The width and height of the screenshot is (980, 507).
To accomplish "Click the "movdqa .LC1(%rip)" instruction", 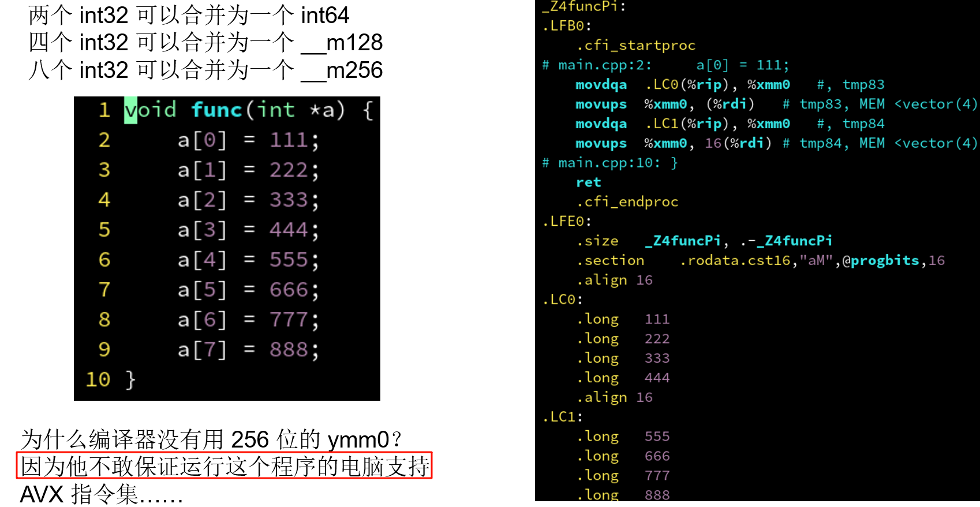I will click(x=682, y=124).
